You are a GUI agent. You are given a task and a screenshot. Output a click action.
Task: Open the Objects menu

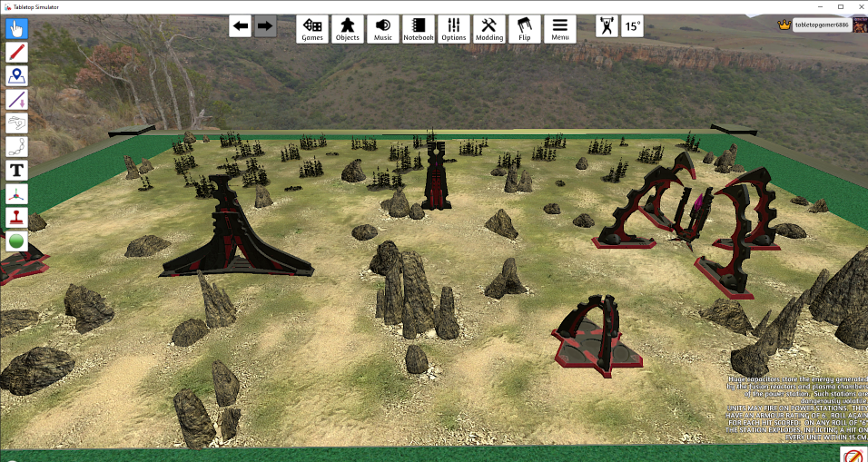pos(348,29)
